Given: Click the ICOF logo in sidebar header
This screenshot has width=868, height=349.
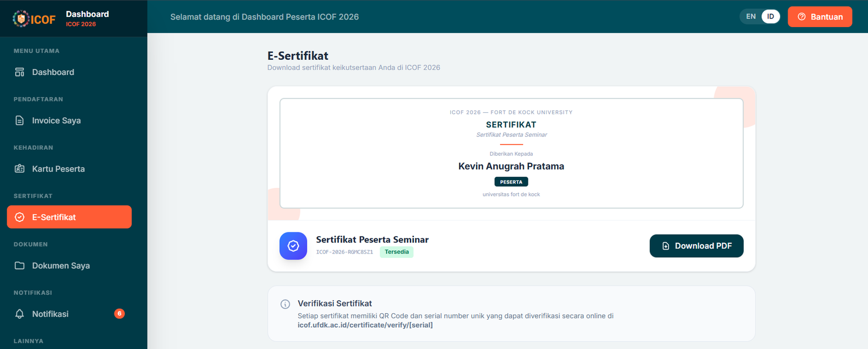Looking at the screenshot, I should click(x=34, y=19).
